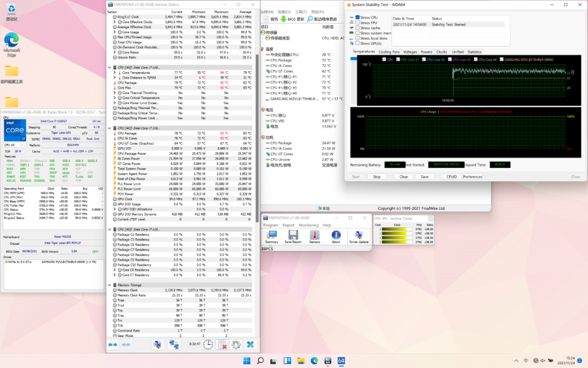Screen dimensions: 588x368
Task: Uncheck the Stress CPU checkbox
Action: pos(358,17)
